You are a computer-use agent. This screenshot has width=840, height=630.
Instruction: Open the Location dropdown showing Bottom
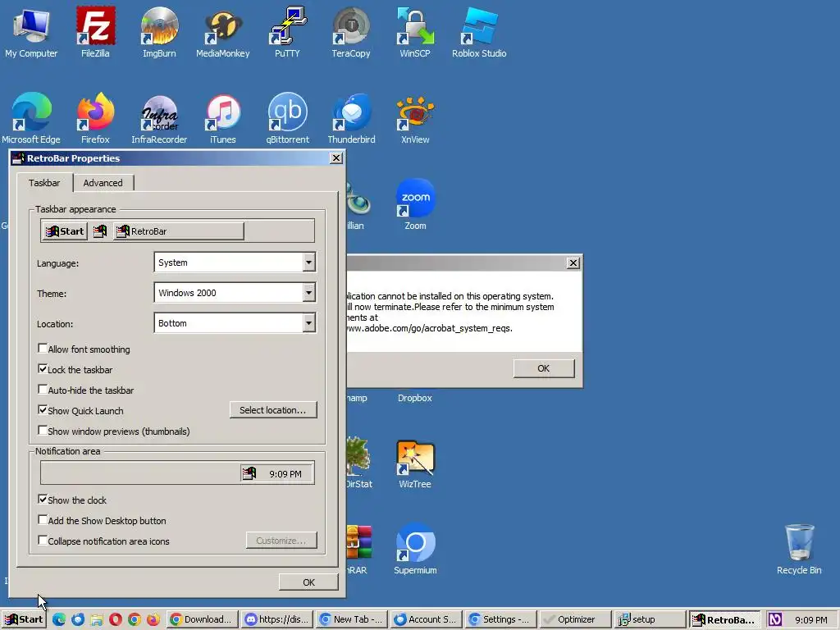click(235, 323)
